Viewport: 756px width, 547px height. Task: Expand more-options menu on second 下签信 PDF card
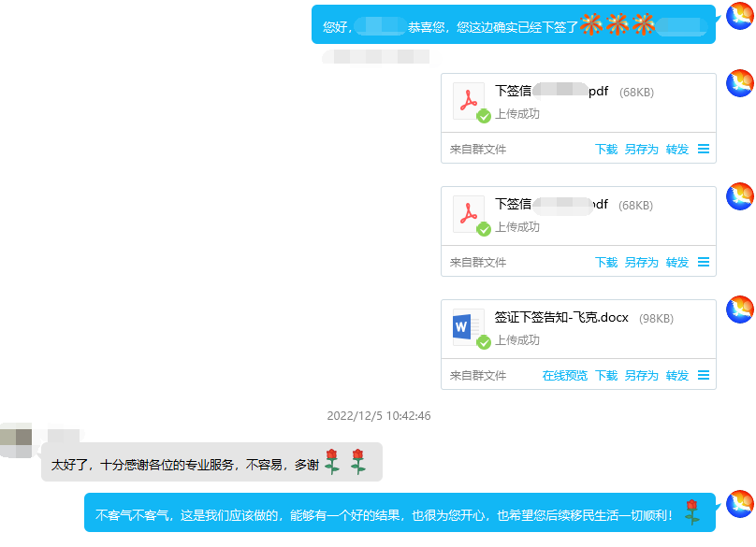(x=704, y=263)
